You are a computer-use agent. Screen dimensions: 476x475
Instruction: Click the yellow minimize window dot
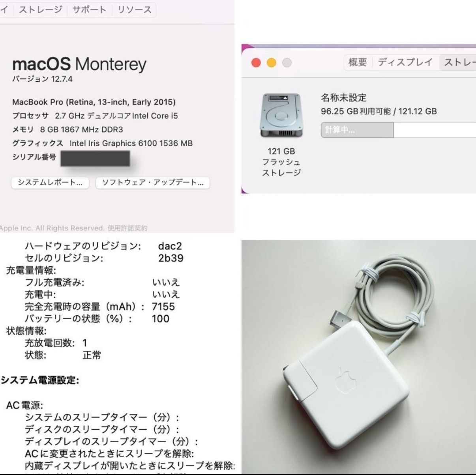click(272, 63)
